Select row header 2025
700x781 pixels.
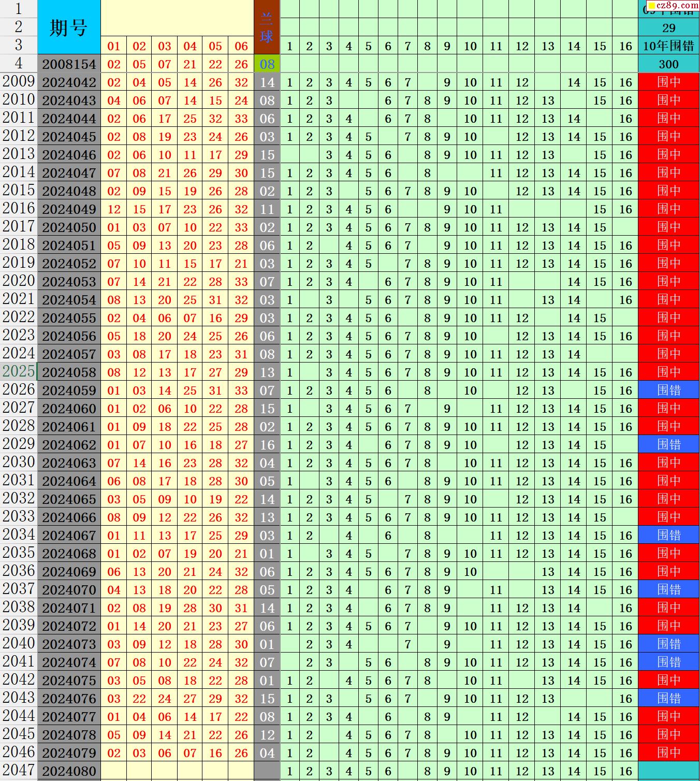[x=19, y=372]
